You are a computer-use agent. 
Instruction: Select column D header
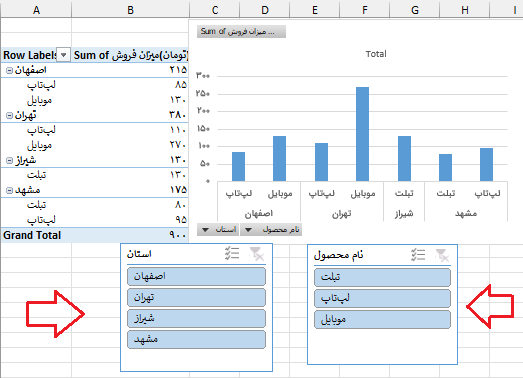point(265,9)
